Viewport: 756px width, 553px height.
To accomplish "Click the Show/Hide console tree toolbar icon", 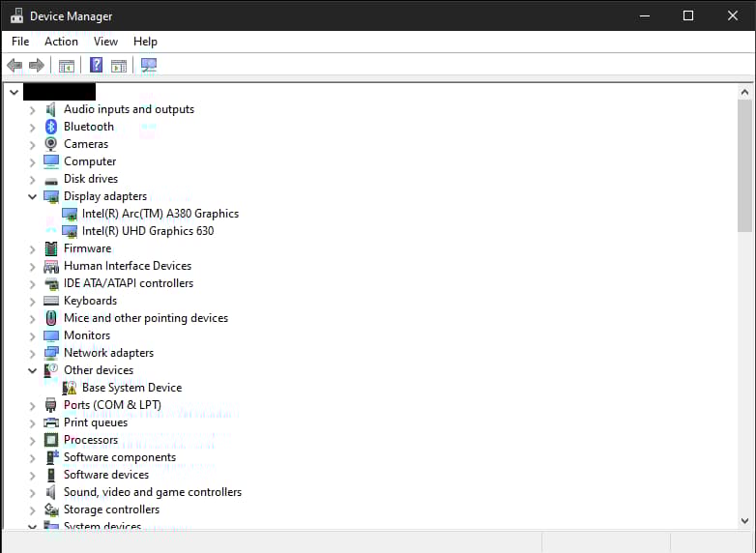I will [x=67, y=66].
